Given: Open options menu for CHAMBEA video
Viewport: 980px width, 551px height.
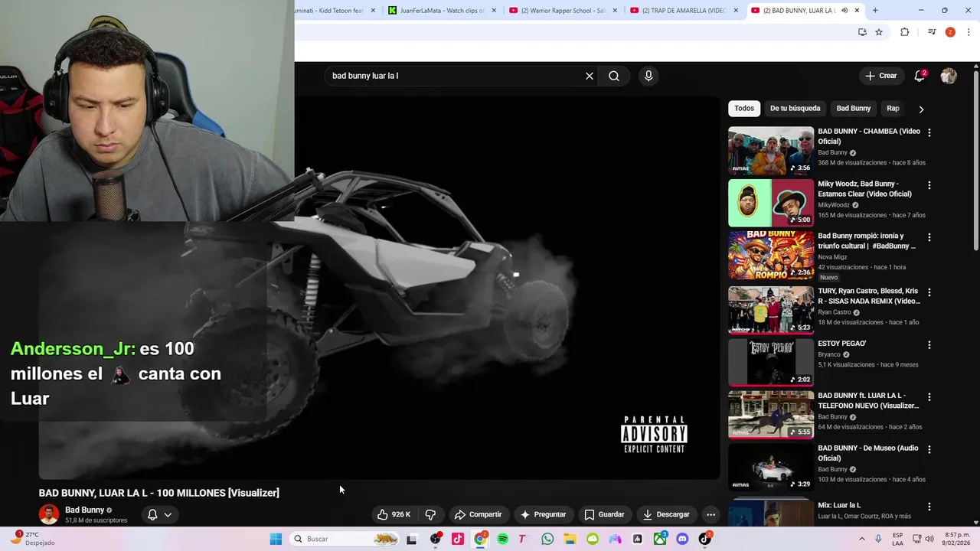Looking at the screenshot, I should 929,132.
